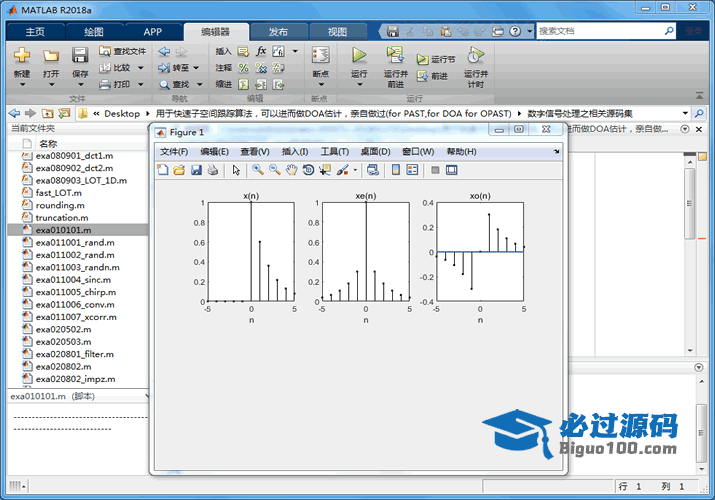Image resolution: width=715 pixels, height=500 pixels.
Task: Click the 搜索文档 search field
Action: coord(600,31)
